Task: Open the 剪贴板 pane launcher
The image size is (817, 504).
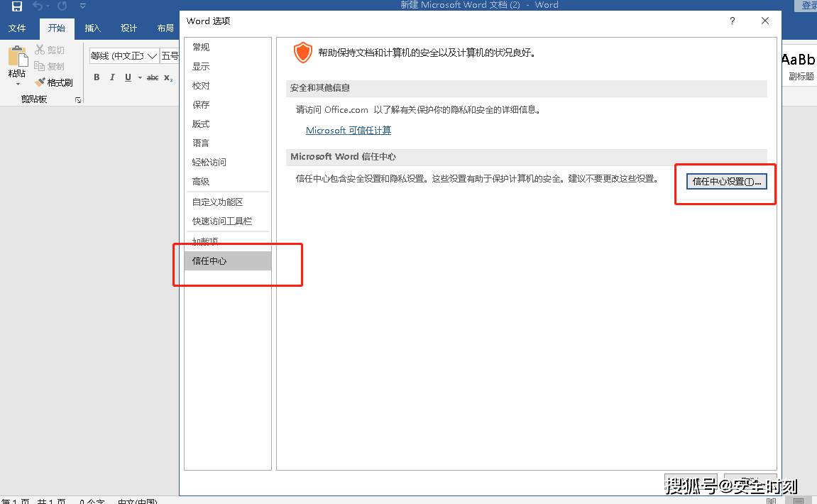Action: pyautogui.click(x=78, y=99)
